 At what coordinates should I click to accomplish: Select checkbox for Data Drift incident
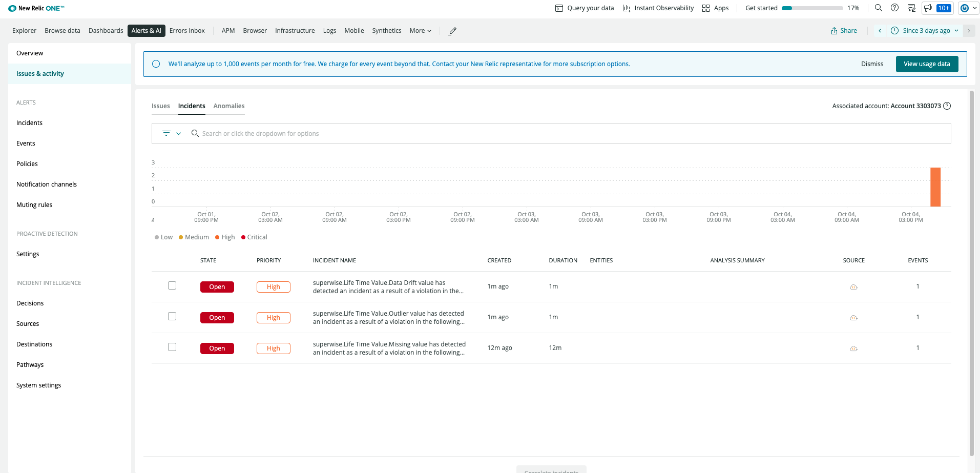click(172, 285)
